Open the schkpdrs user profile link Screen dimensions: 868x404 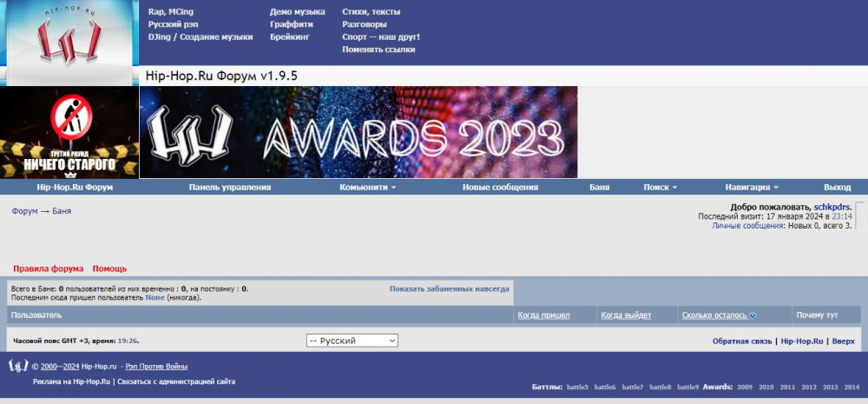tap(832, 208)
